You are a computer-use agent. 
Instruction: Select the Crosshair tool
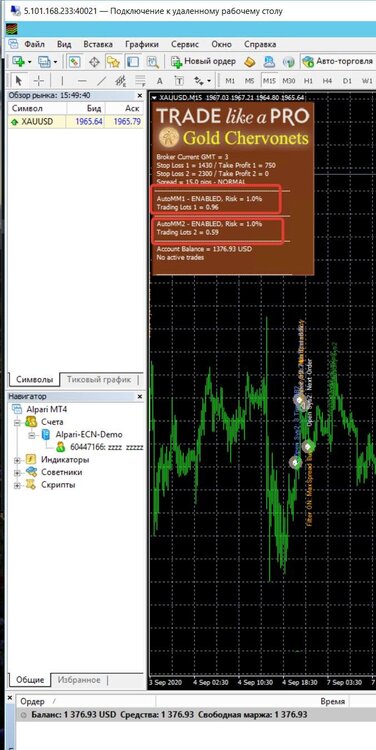coord(40,80)
